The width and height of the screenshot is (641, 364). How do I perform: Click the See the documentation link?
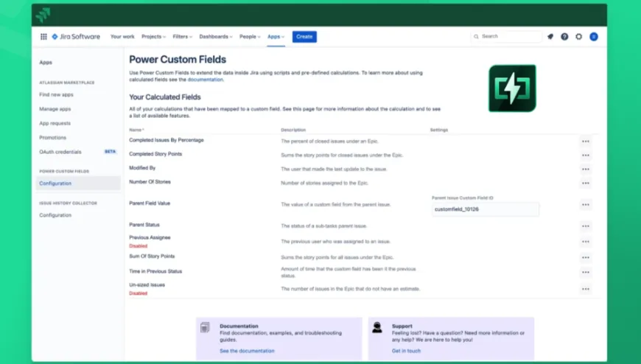coord(247,351)
